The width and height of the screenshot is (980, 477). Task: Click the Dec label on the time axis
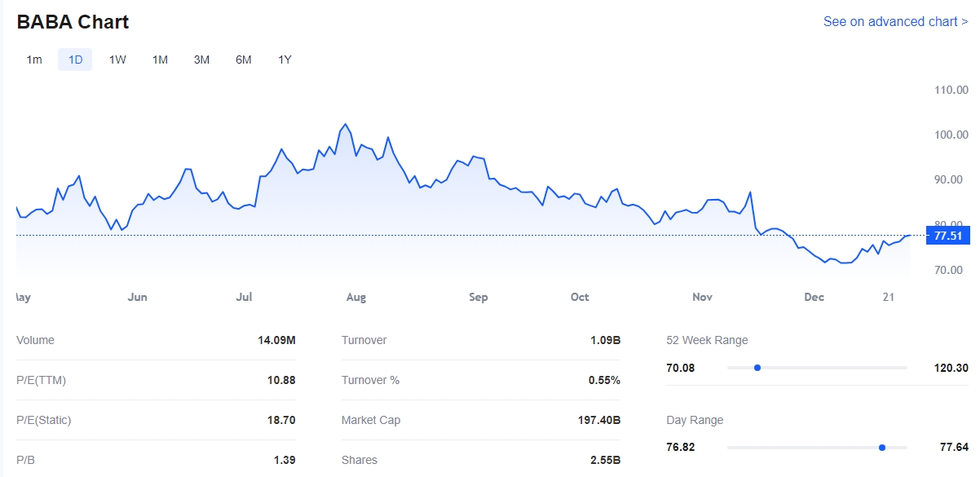[814, 298]
